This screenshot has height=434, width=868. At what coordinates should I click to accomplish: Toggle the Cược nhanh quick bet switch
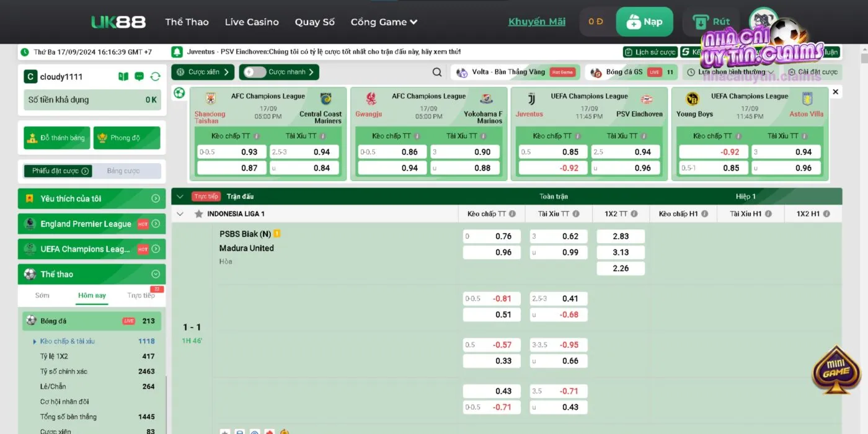point(253,73)
